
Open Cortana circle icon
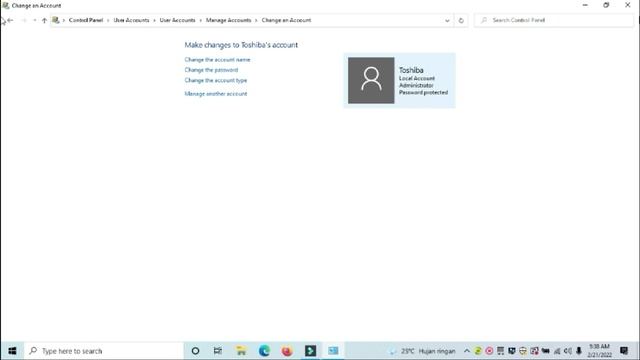point(195,351)
